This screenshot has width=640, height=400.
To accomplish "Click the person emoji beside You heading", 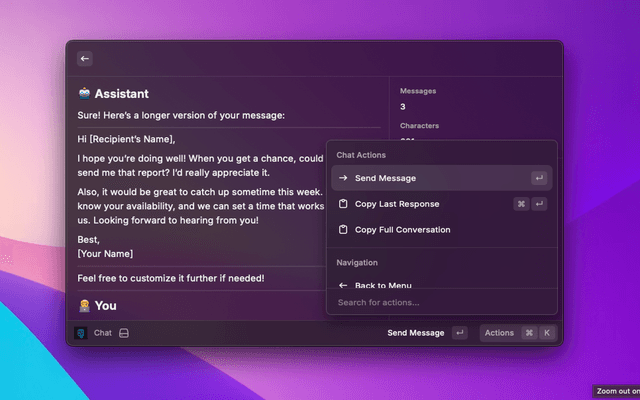I will [x=85, y=305].
